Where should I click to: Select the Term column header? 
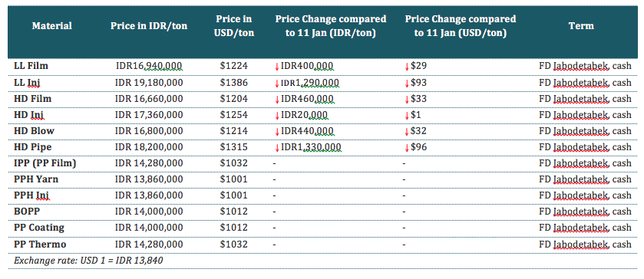coord(581,26)
